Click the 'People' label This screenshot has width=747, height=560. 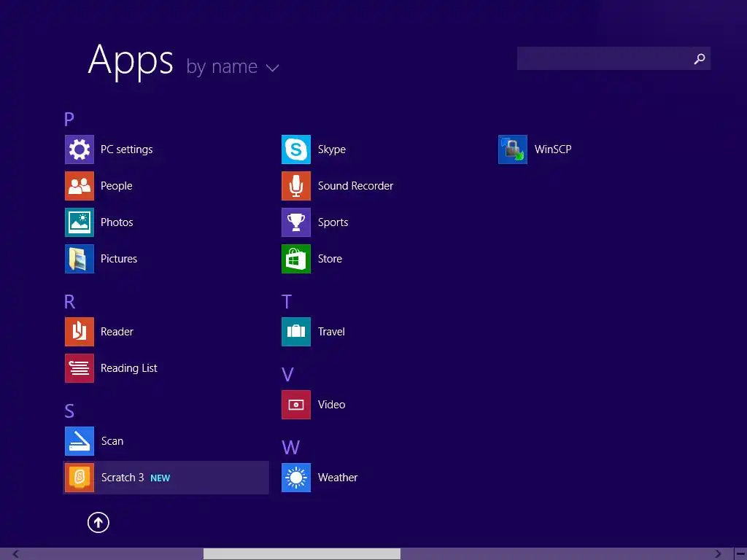(116, 186)
